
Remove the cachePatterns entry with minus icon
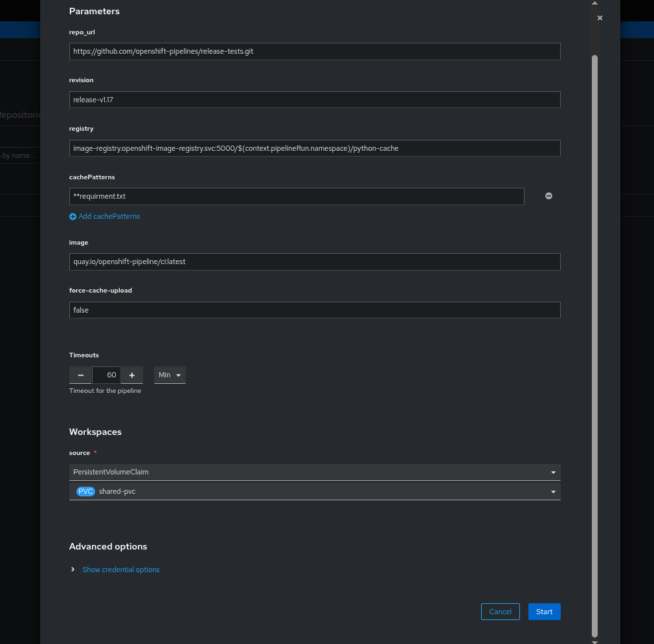[x=548, y=196]
